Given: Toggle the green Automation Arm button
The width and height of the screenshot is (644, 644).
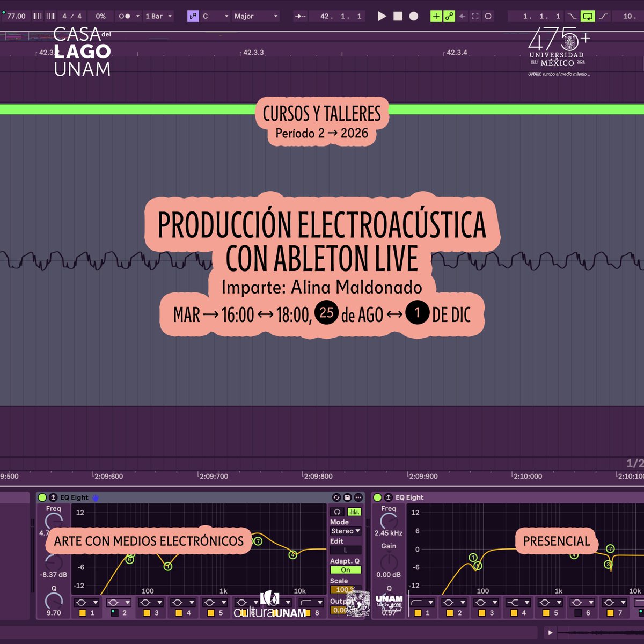Looking at the screenshot, I should click(449, 16).
